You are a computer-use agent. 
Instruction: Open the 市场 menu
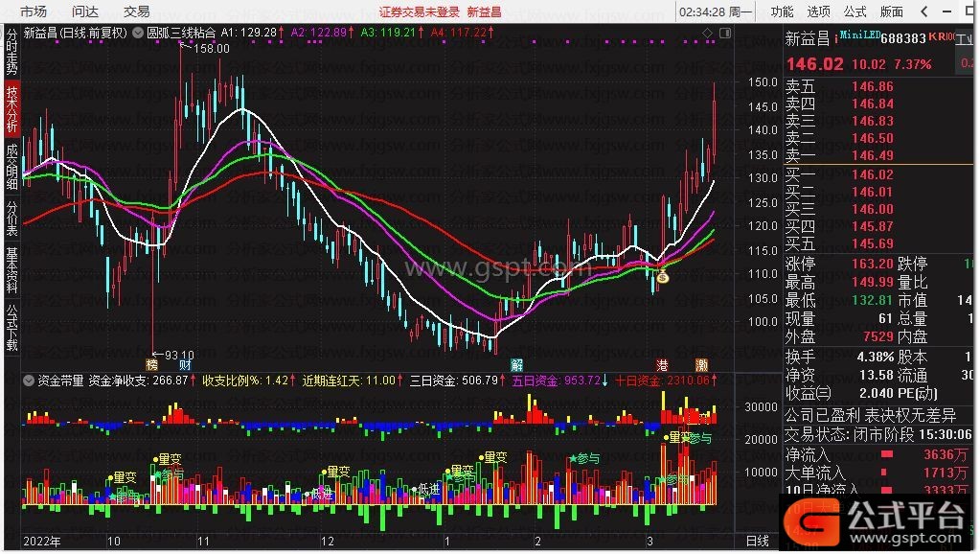click(x=34, y=12)
